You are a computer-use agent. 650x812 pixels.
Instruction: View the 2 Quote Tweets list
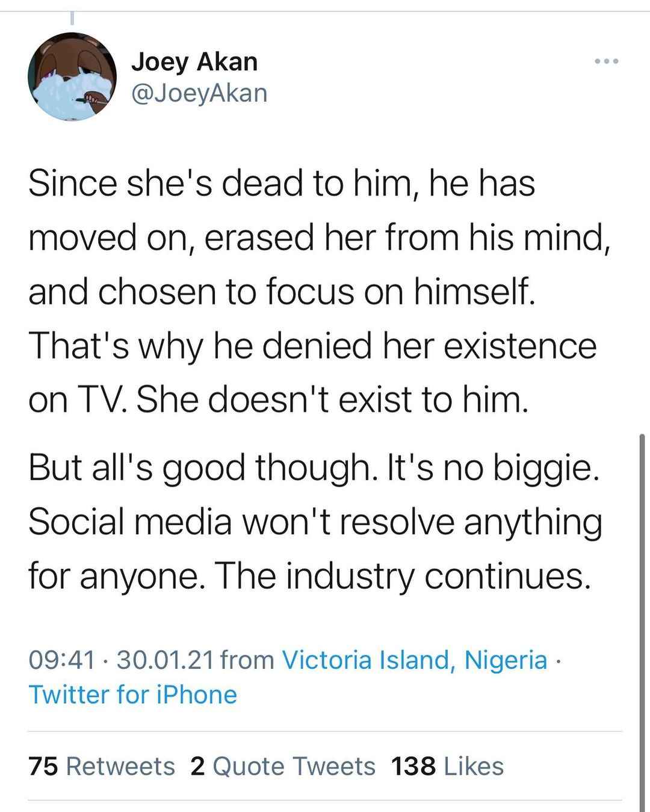click(282, 766)
